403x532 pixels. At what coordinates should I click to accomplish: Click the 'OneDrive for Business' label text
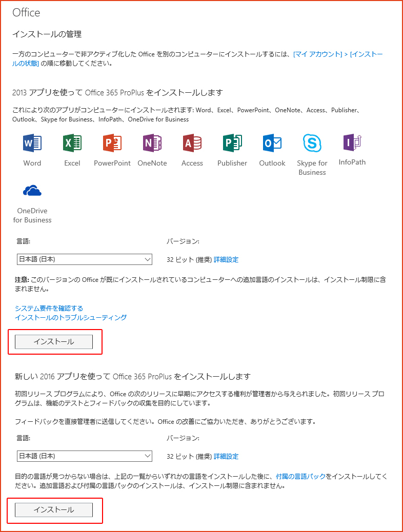click(x=32, y=215)
